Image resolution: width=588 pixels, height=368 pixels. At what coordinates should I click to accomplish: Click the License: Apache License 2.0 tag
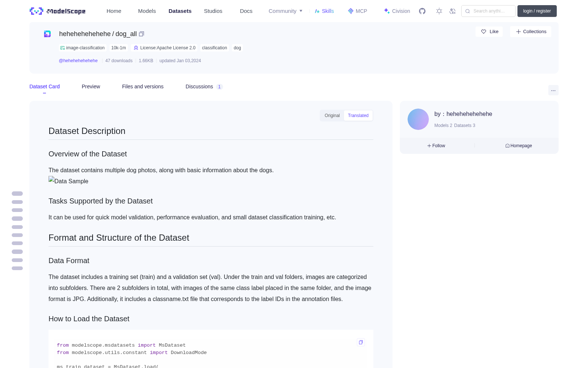tap(164, 48)
